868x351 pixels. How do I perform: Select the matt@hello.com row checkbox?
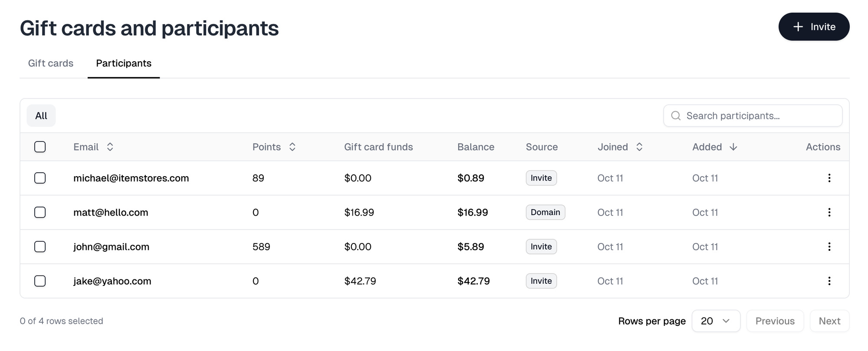click(40, 212)
